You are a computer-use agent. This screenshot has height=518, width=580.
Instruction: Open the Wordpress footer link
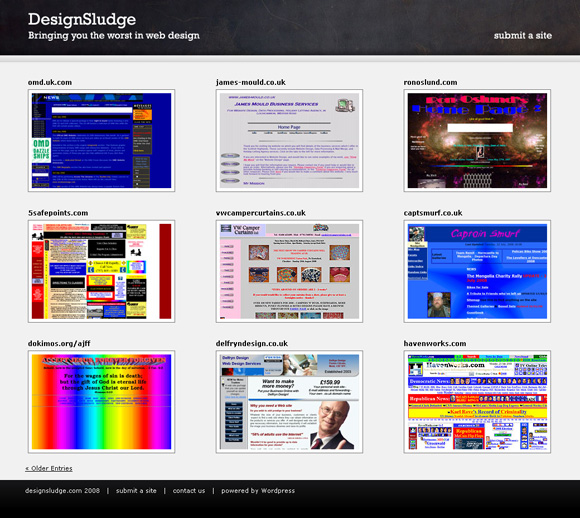pos(278,491)
